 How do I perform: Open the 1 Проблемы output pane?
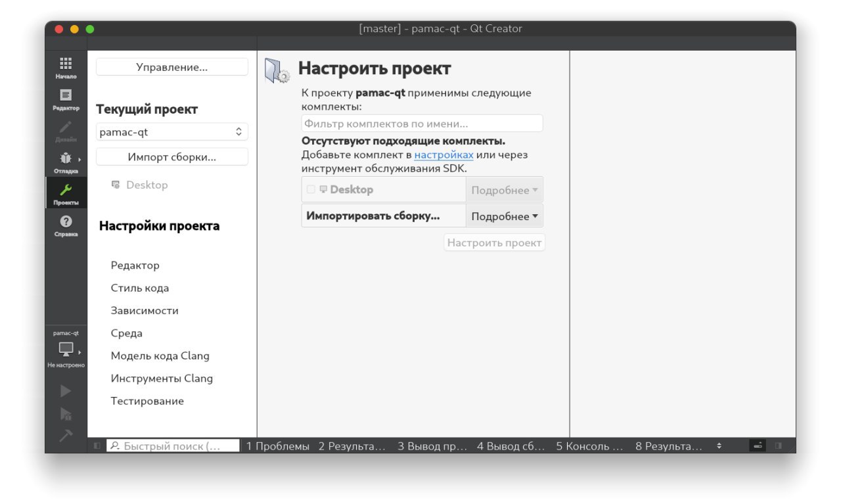[x=277, y=446]
